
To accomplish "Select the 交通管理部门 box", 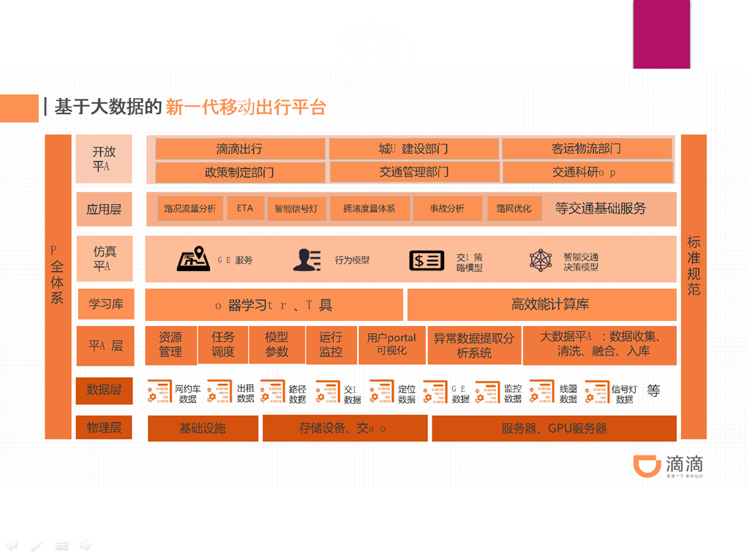I will (x=414, y=172).
